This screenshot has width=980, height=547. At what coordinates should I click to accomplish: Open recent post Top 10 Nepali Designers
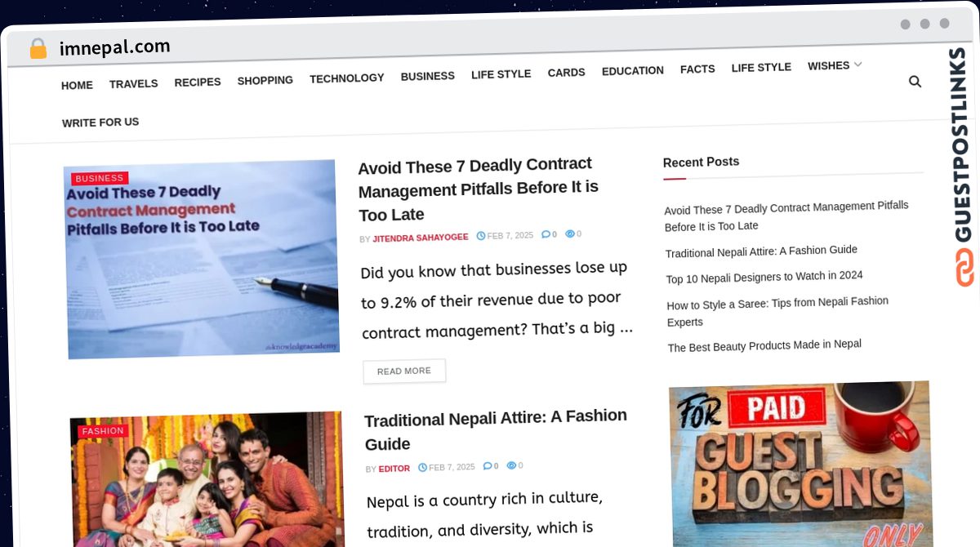tap(764, 277)
